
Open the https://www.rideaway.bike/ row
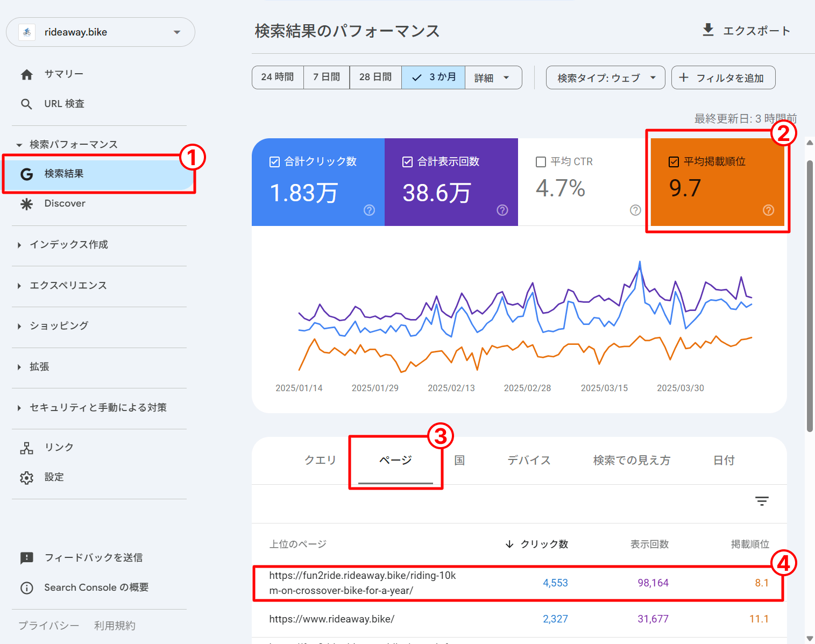519,619
